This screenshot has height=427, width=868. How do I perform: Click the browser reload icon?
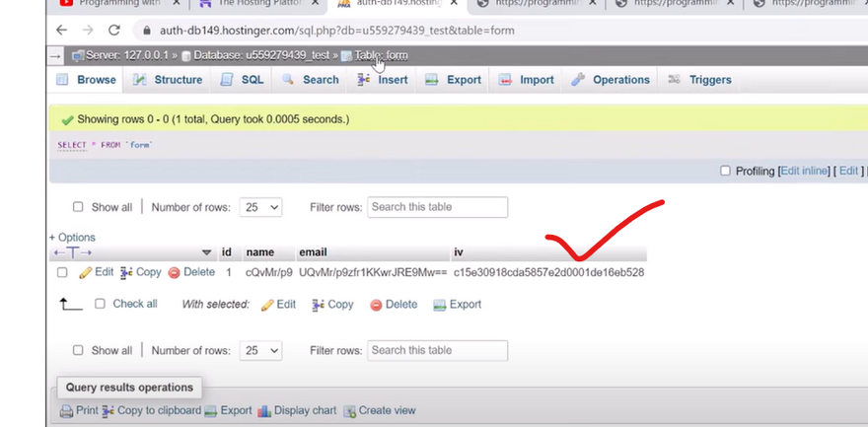click(114, 31)
